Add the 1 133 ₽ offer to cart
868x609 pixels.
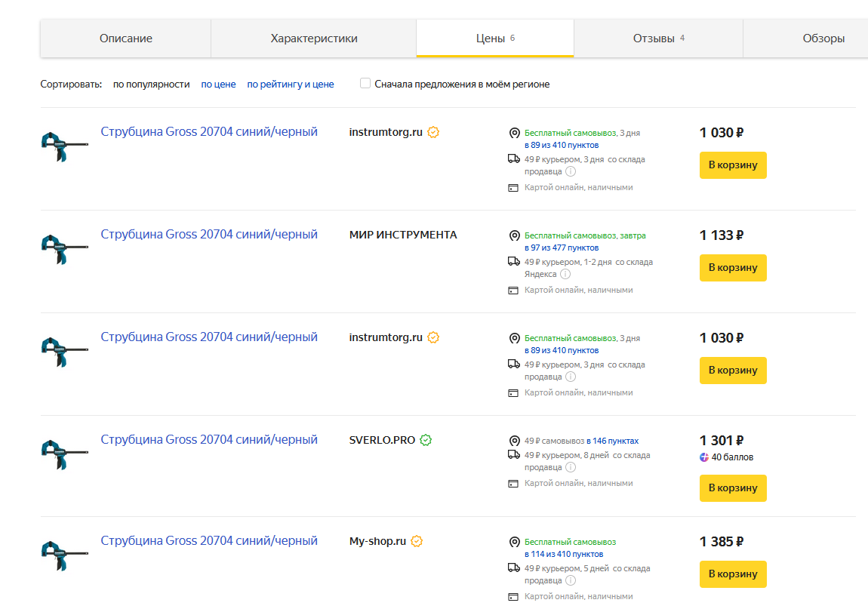click(732, 268)
